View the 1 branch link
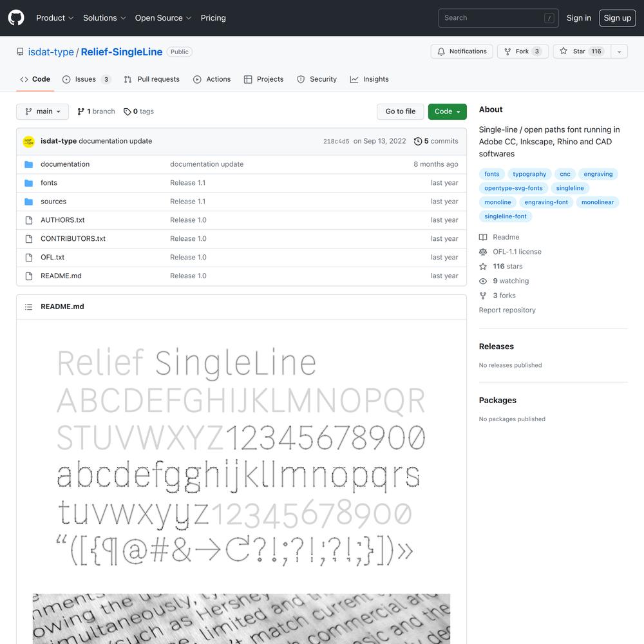The image size is (644, 644). point(96,111)
